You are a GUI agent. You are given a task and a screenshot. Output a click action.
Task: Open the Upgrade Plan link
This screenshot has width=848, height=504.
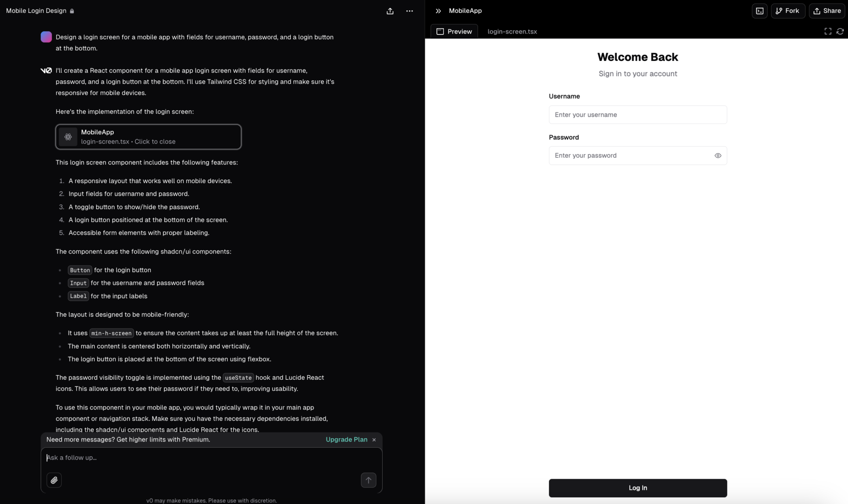pyautogui.click(x=346, y=440)
